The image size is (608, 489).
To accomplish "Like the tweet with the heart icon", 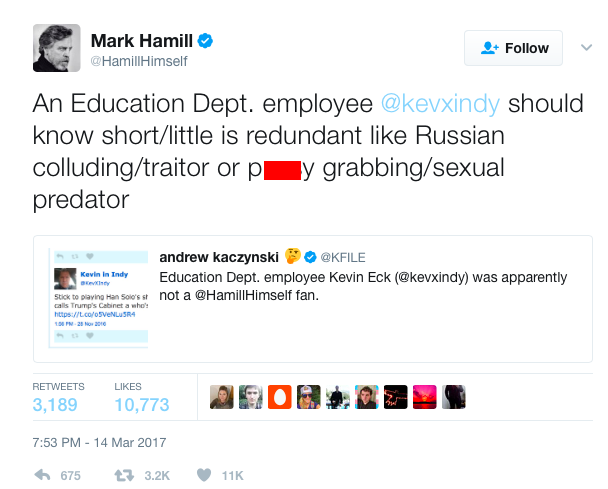I will [204, 475].
